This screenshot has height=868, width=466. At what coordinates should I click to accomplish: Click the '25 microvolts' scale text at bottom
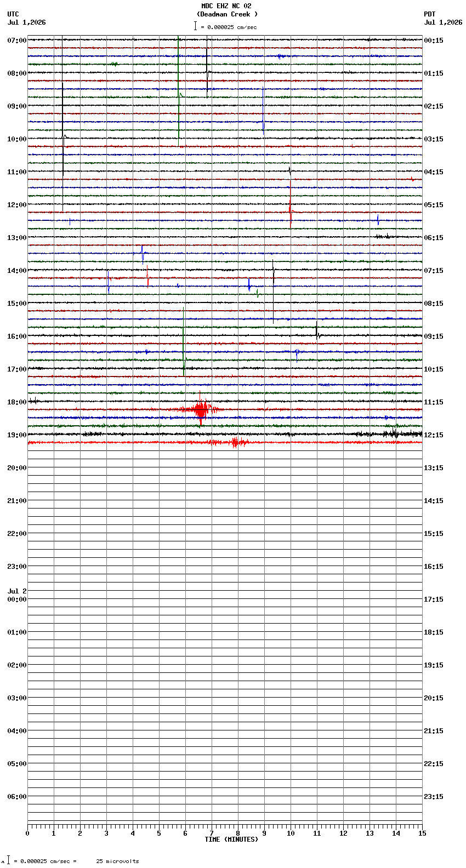[x=117, y=861]
